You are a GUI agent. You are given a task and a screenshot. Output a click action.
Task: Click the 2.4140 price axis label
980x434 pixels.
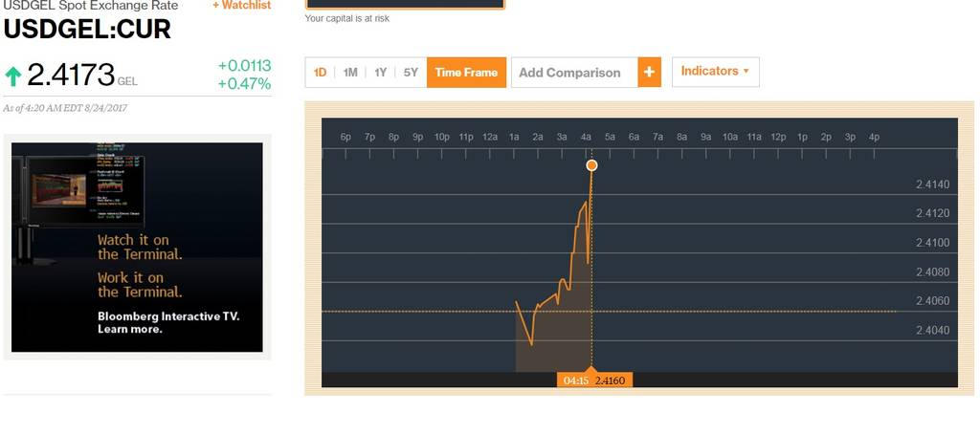pos(932,184)
